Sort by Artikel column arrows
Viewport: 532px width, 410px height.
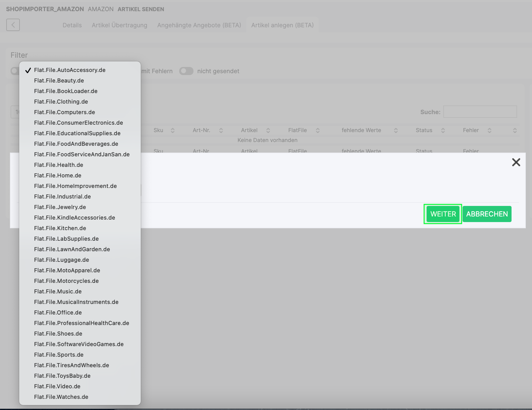[268, 131]
